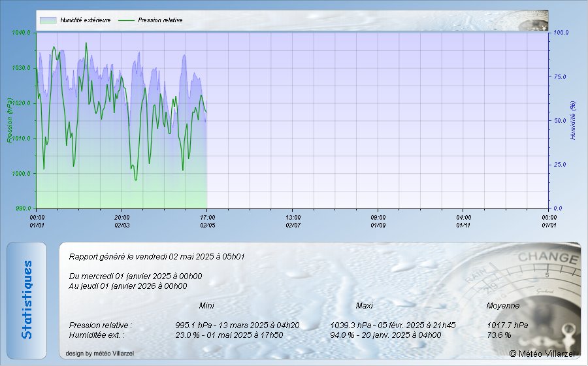Click the Pression relative legend label
588x366 pixels.
click(x=160, y=20)
